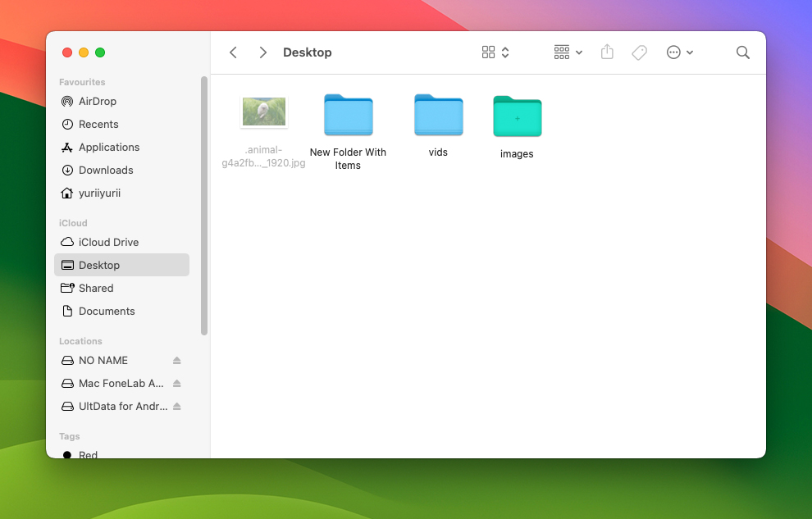Screen dimensions: 812x519
Task: Click the 'vids' folder name label
Action: (438, 153)
